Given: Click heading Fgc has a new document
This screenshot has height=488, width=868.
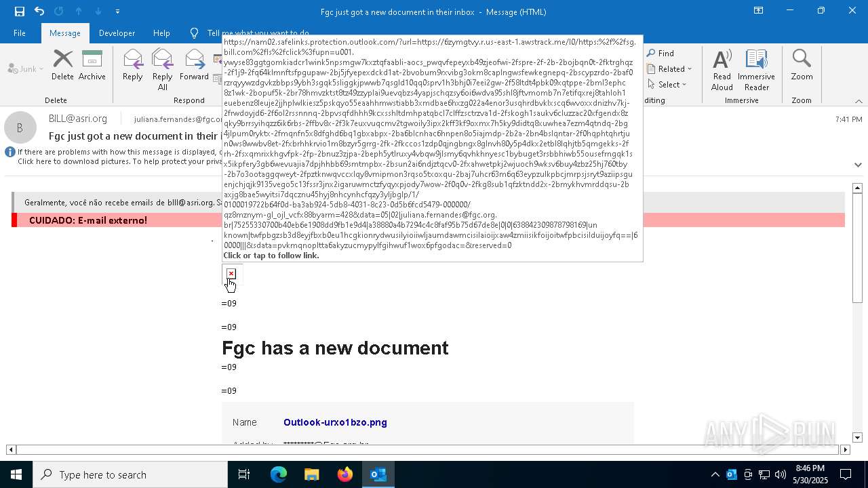Looking at the screenshot, I should (x=335, y=348).
